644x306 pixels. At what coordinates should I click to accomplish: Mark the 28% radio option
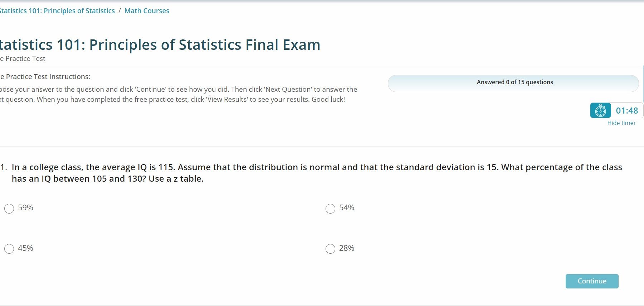(330, 249)
